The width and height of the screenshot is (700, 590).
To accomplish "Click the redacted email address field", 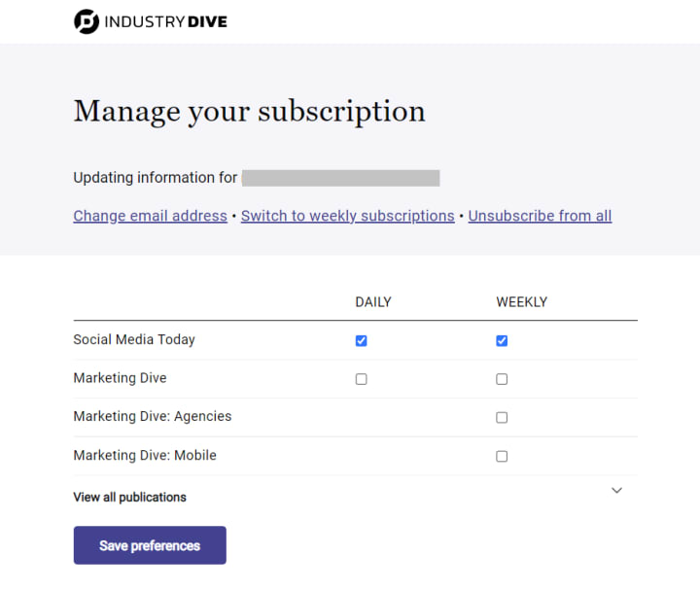I will coord(340,178).
